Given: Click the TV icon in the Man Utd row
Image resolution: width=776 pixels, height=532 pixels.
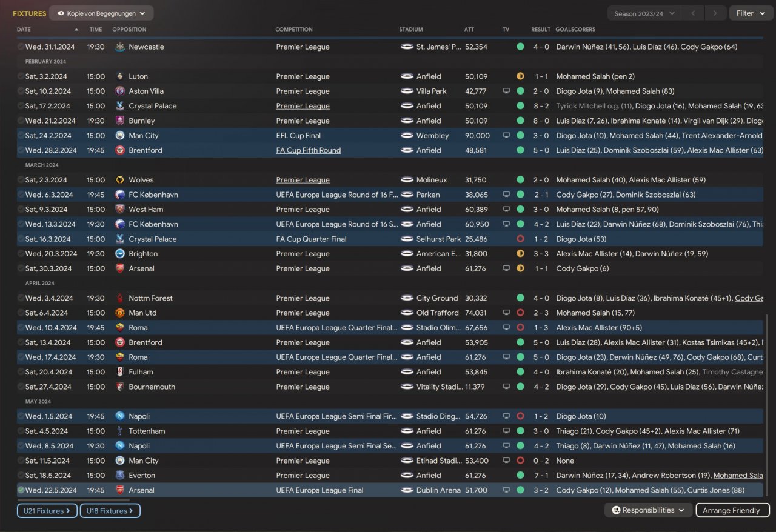Looking at the screenshot, I should click(506, 313).
